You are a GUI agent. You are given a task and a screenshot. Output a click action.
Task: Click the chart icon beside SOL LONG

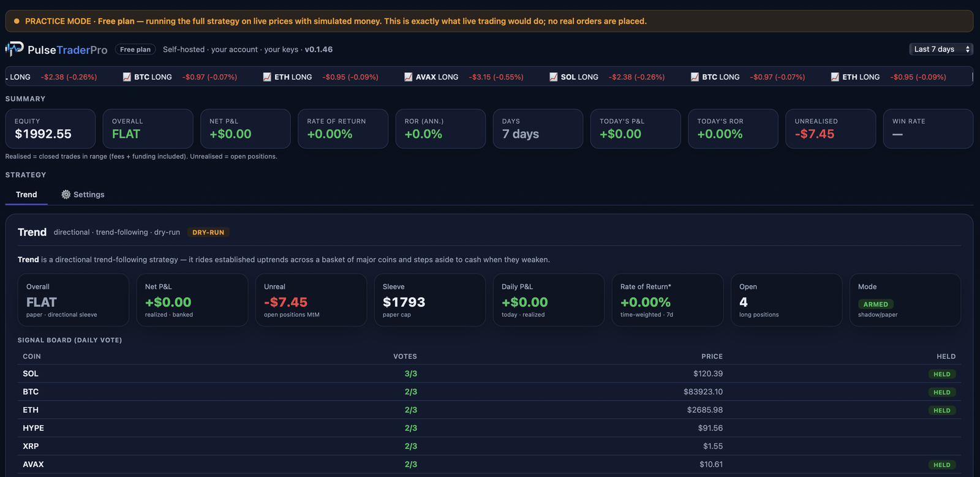[x=554, y=77]
